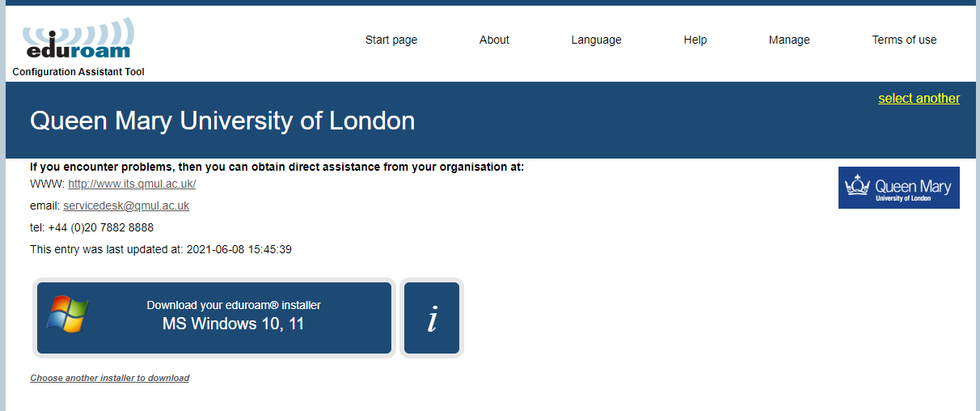The width and height of the screenshot is (980, 411).
Task: Open the Help menu item
Action: 695,40
